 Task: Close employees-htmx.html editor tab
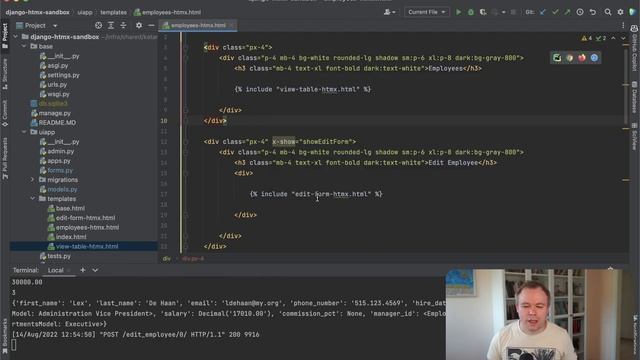click(232, 25)
